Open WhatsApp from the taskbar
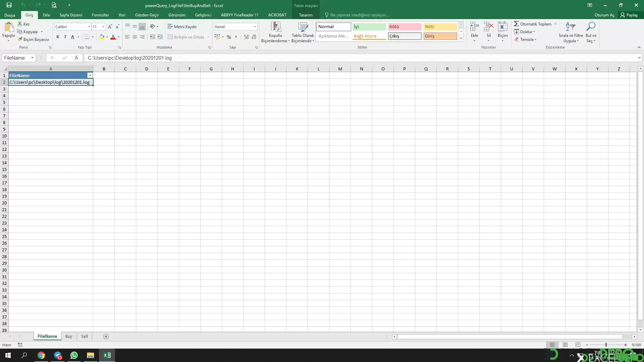 (x=74, y=355)
